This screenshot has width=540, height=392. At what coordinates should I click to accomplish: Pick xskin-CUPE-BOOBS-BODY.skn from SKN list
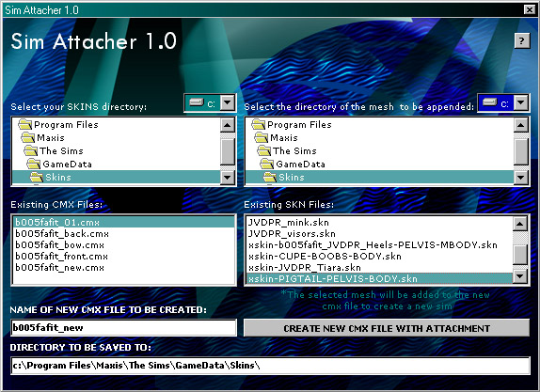pos(325,257)
